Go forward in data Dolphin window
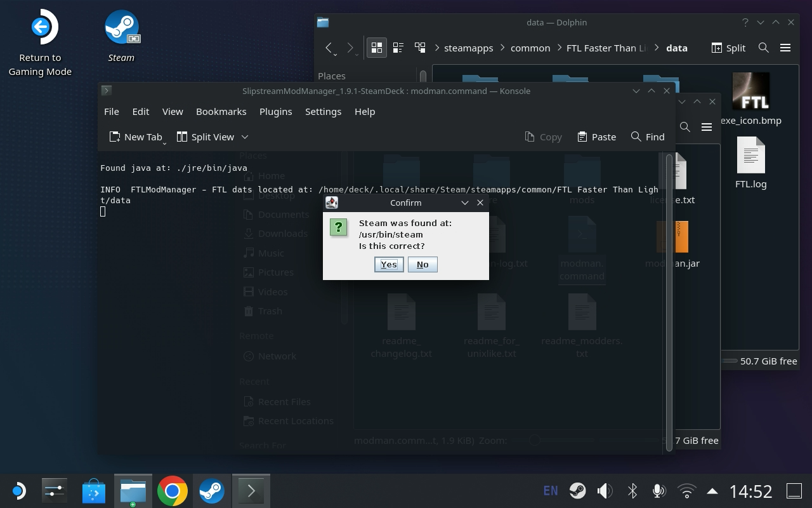This screenshot has height=508, width=812. click(350, 48)
